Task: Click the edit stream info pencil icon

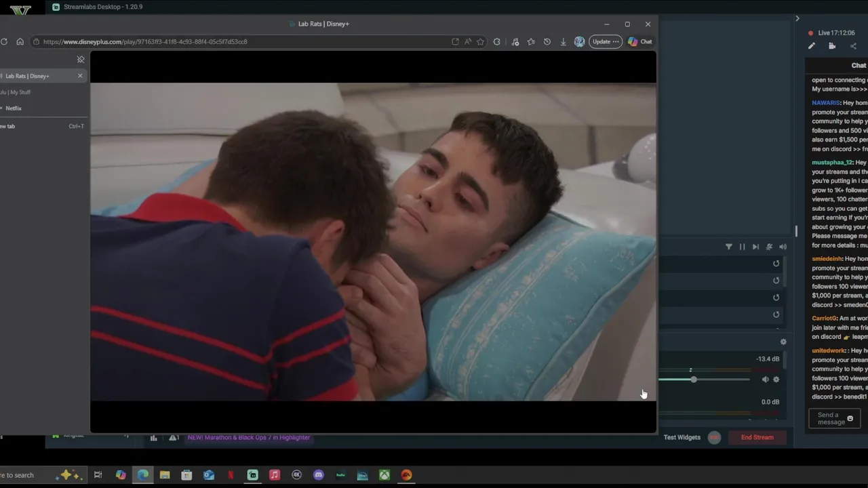Action: pyautogui.click(x=812, y=46)
